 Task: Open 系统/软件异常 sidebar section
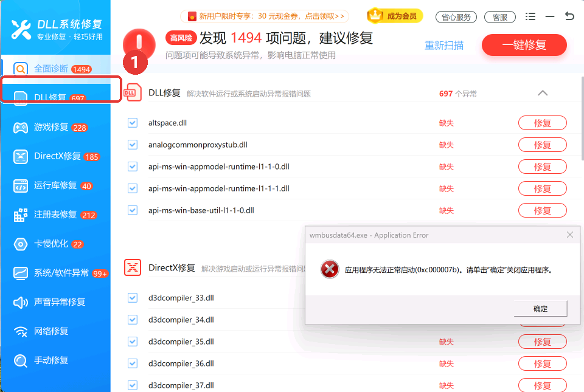pyautogui.click(x=56, y=273)
